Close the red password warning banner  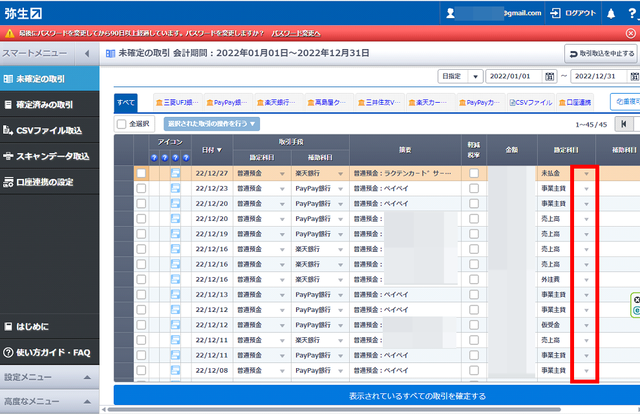[x=631, y=33]
